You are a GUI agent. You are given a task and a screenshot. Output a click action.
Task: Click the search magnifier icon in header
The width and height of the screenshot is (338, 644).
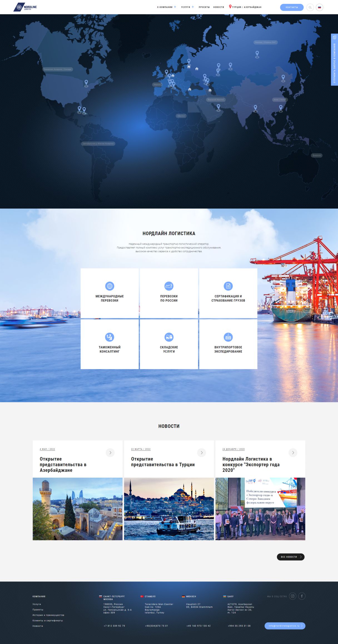point(310,7)
